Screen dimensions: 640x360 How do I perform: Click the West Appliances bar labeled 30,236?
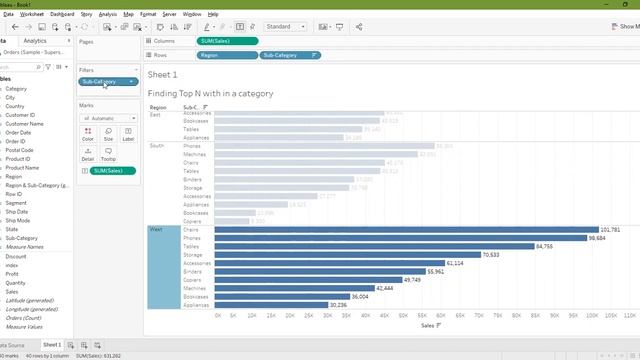point(271,305)
